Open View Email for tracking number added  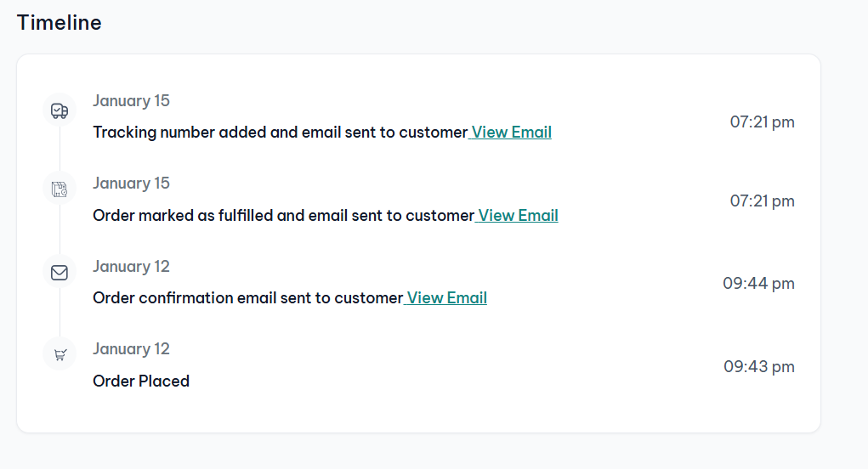pos(511,133)
